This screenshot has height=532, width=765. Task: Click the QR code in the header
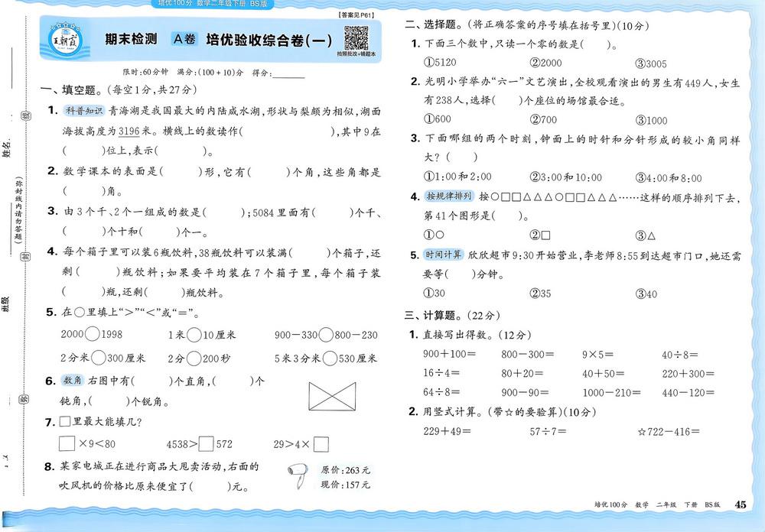(356, 38)
